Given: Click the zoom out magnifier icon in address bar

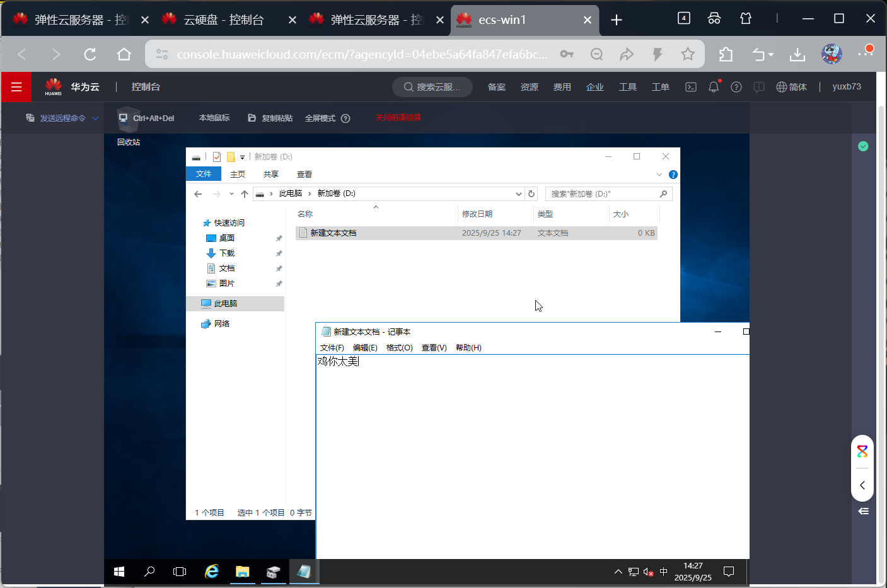Looking at the screenshot, I should pos(596,54).
